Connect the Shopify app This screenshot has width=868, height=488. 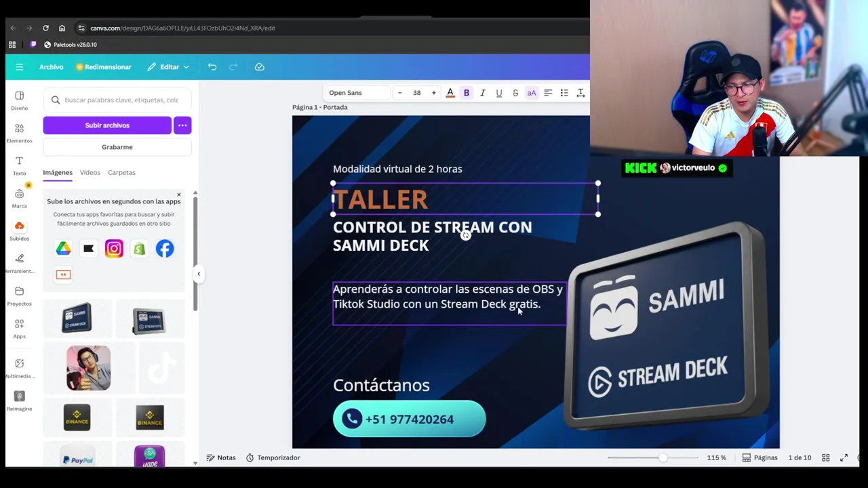[x=139, y=249]
